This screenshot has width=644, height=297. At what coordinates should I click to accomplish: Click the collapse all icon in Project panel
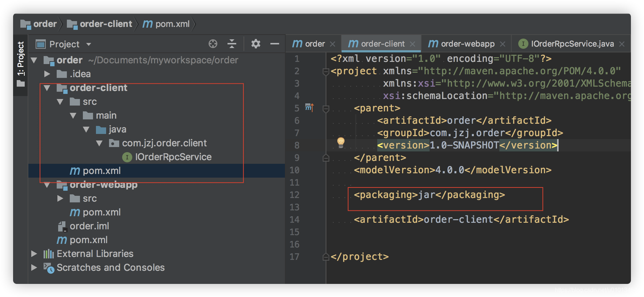(232, 44)
